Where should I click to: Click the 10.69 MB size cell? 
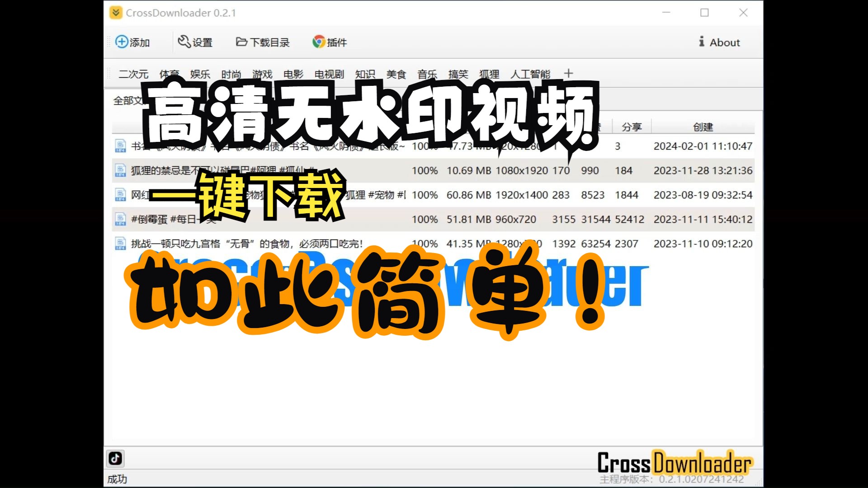[469, 170]
